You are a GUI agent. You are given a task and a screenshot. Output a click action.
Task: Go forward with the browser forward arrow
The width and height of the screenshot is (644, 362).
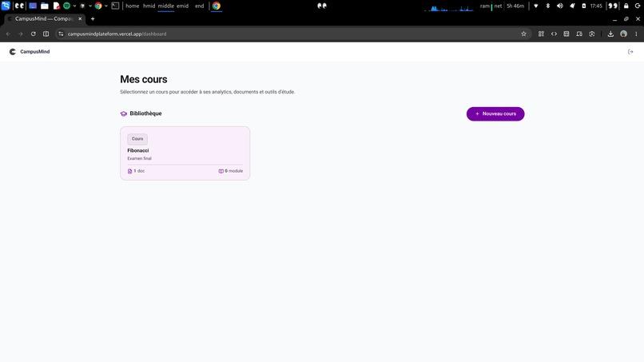(21, 34)
